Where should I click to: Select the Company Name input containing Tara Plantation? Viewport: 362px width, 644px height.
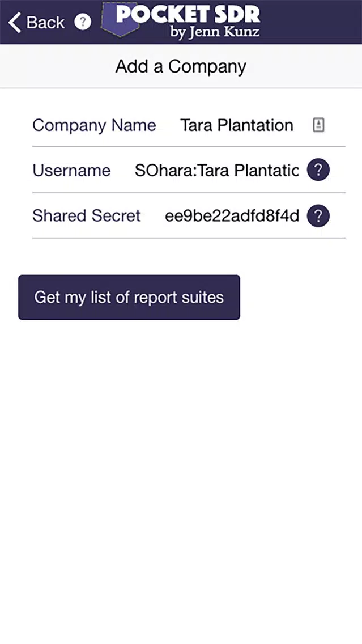pos(237,125)
